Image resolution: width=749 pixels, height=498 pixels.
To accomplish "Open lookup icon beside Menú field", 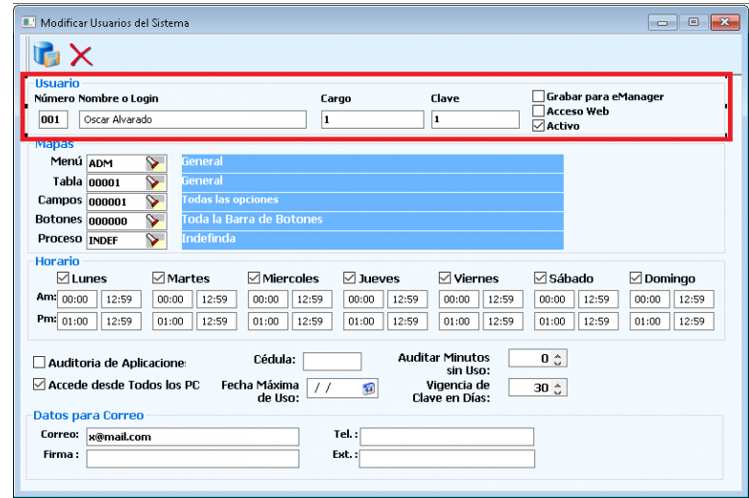I will (x=153, y=163).
